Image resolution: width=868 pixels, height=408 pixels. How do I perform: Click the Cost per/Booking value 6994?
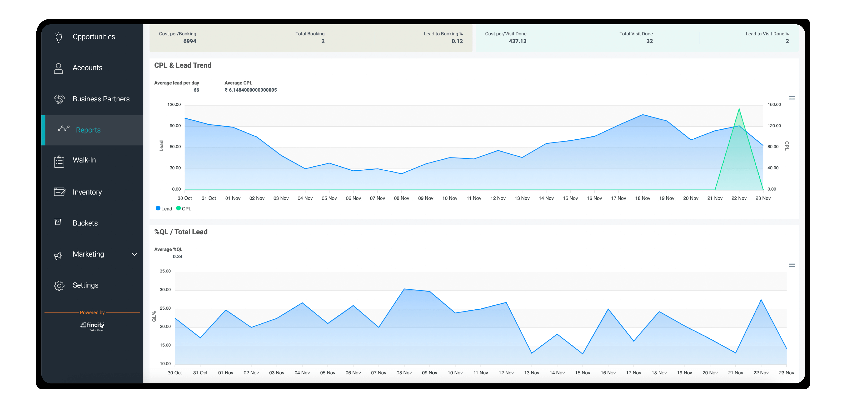(x=190, y=41)
